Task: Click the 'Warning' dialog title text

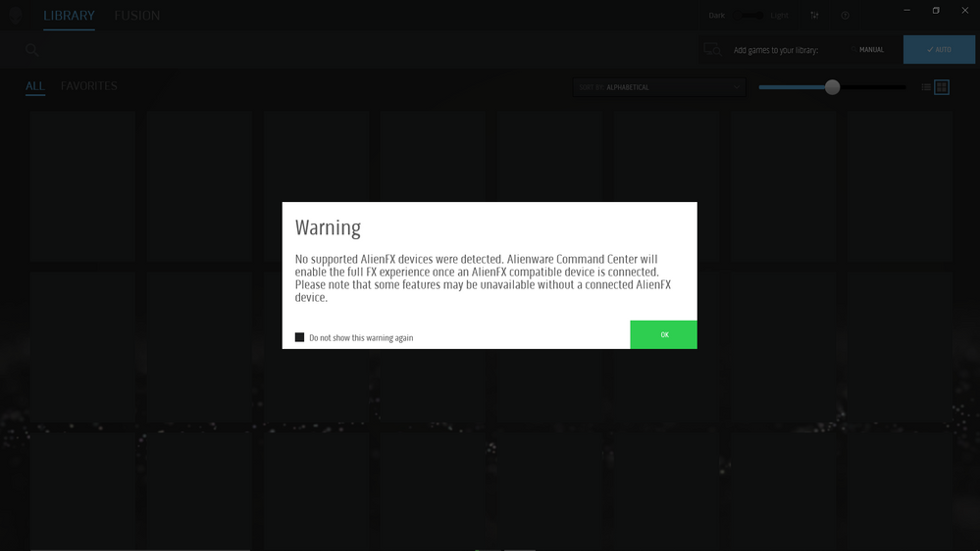Action: [328, 227]
